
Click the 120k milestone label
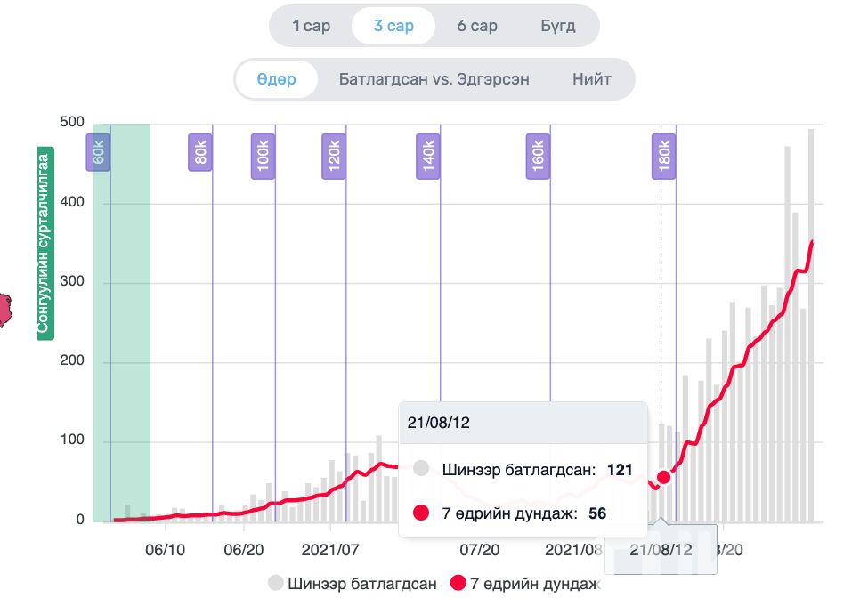point(334,152)
